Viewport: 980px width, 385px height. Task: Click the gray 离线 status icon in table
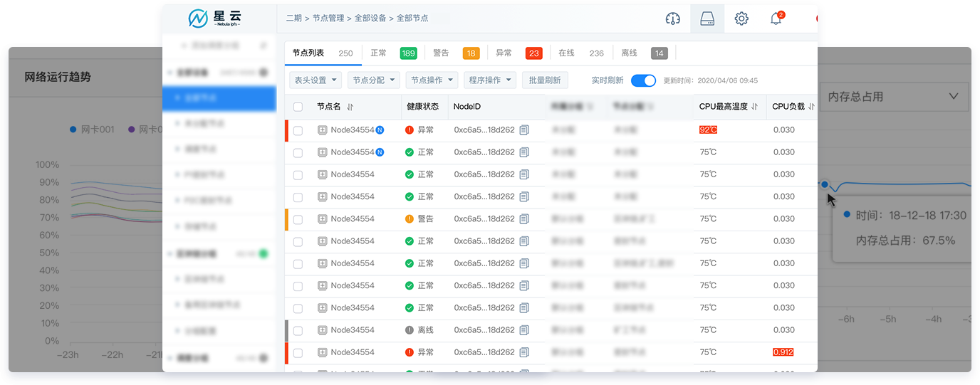[409, 330]
